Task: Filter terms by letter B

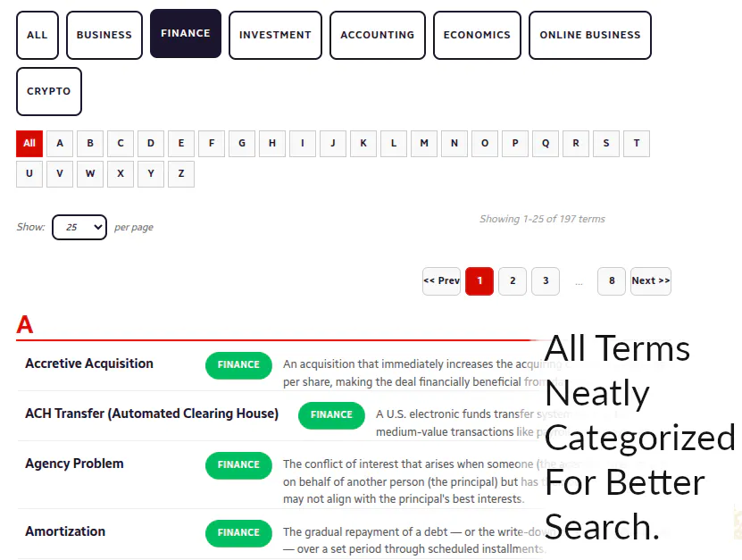Action: (x=90, y=144)
